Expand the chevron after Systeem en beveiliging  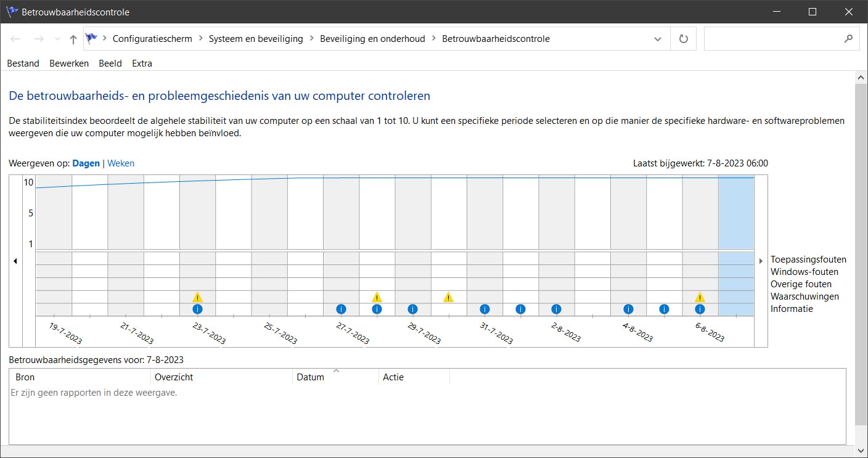(312, 39)
